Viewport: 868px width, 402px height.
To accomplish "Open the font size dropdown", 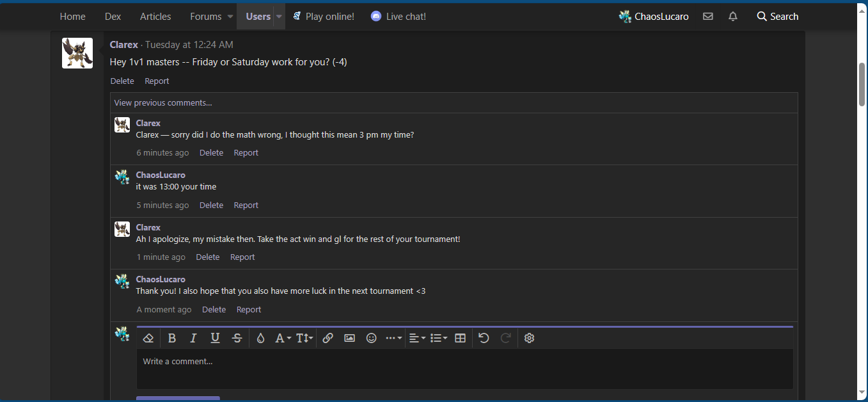I will pos(304,338).
